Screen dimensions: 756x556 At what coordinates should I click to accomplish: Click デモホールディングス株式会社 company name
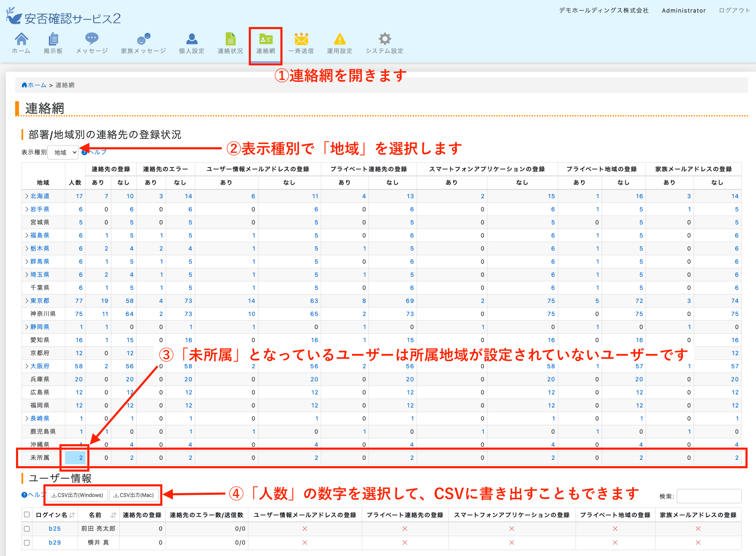coord(604,11)
